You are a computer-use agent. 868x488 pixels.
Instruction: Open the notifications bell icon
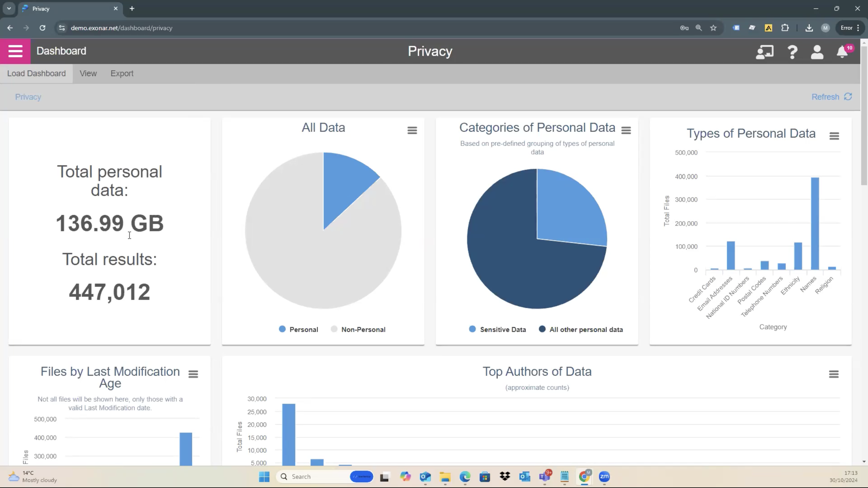pos(842,52)
